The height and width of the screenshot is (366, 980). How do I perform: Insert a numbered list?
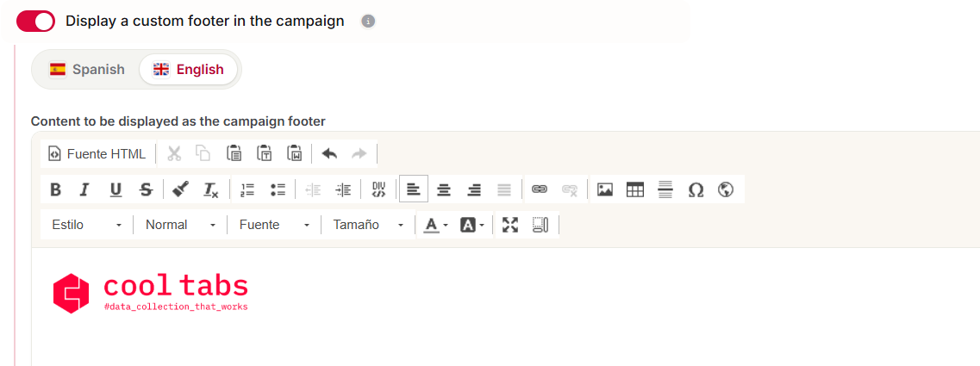tap(247, 189)
